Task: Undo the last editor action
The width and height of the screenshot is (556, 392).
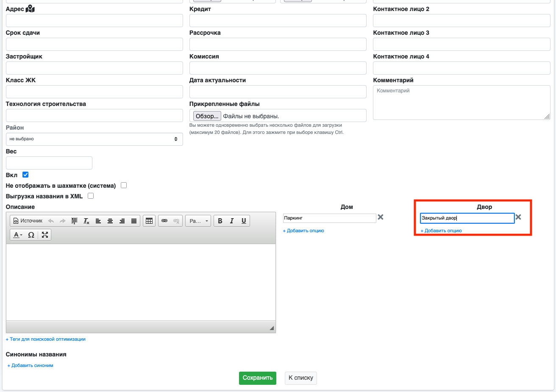Action: pos(51,221)
